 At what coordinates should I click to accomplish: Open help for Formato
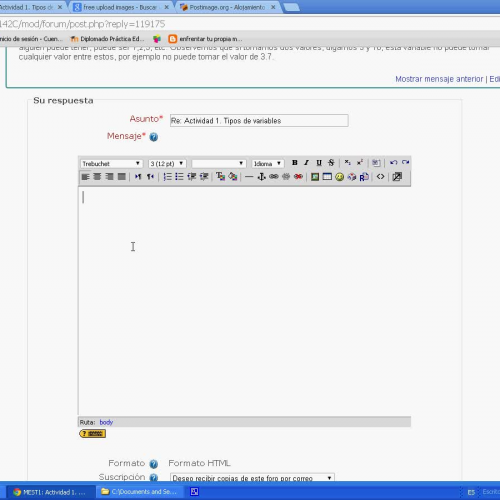pyautogui.click(x=153, y=464)
